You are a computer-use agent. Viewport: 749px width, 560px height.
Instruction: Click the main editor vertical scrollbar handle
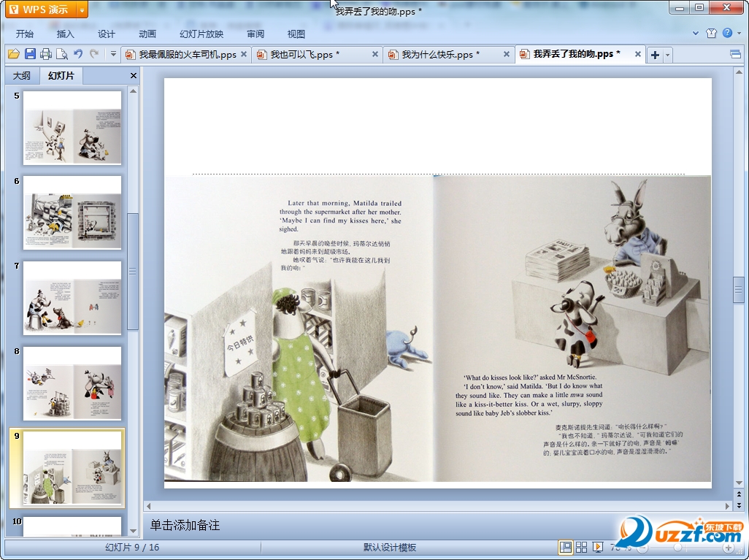coord(739,290)
